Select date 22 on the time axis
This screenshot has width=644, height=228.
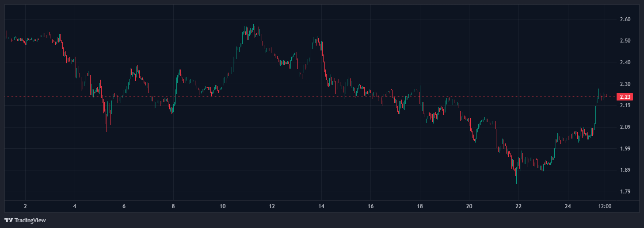(x=518, y=206)
